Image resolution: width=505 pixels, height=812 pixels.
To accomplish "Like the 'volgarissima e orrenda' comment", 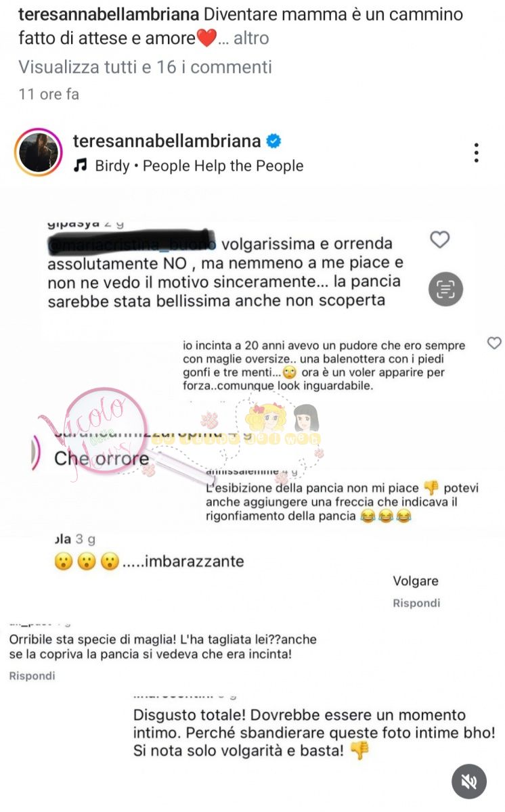I will 440,240.
